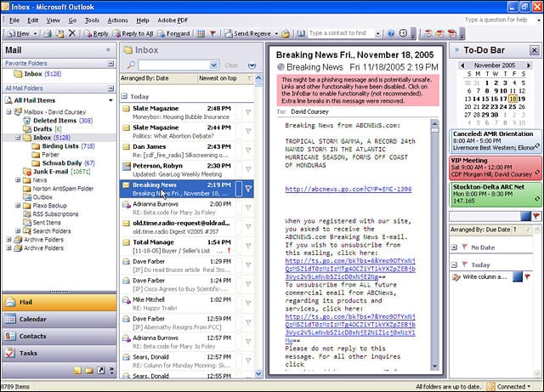The image size is (544, 392).
Task: Flag the Adrianna Burrows 2:00 PM message
Action: [248, 207]
